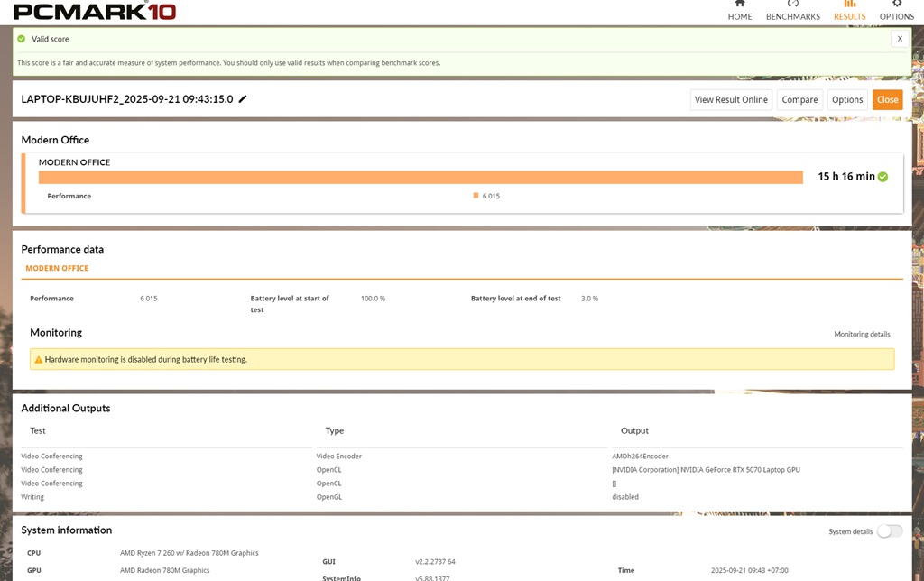This screenshot has height=581, width=924.
Task: Open the Monitoring details link
Action: click(x=862, y=334)
